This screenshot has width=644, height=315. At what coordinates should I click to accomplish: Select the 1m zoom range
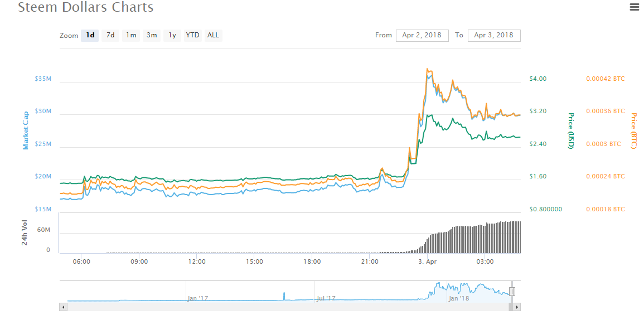click(x=131, y=35)
